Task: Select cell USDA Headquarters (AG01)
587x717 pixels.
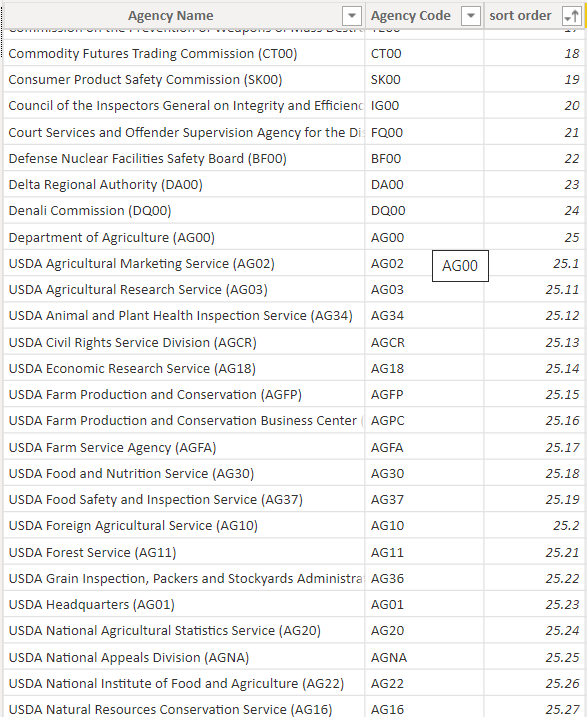Action: point(184,605)
